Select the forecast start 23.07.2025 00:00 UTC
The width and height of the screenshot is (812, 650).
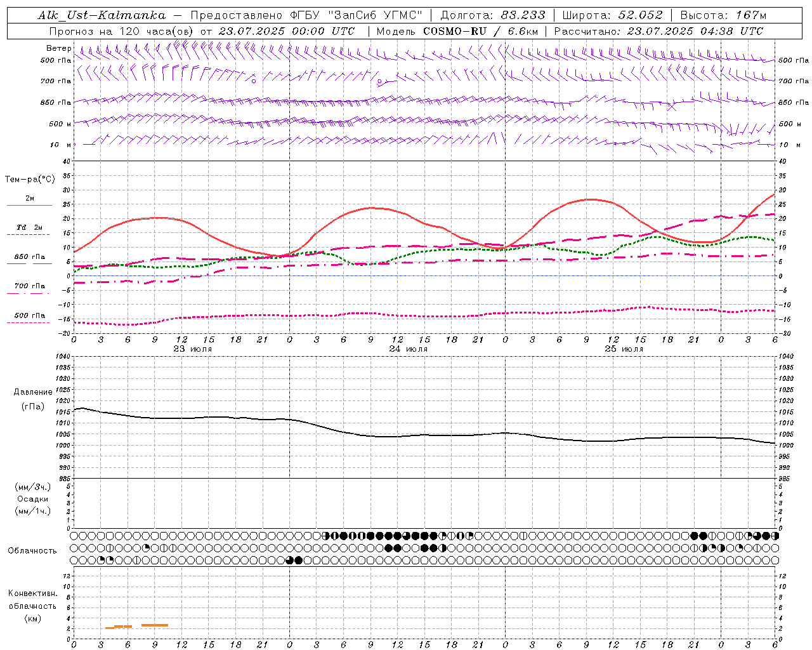coord(287,31)
